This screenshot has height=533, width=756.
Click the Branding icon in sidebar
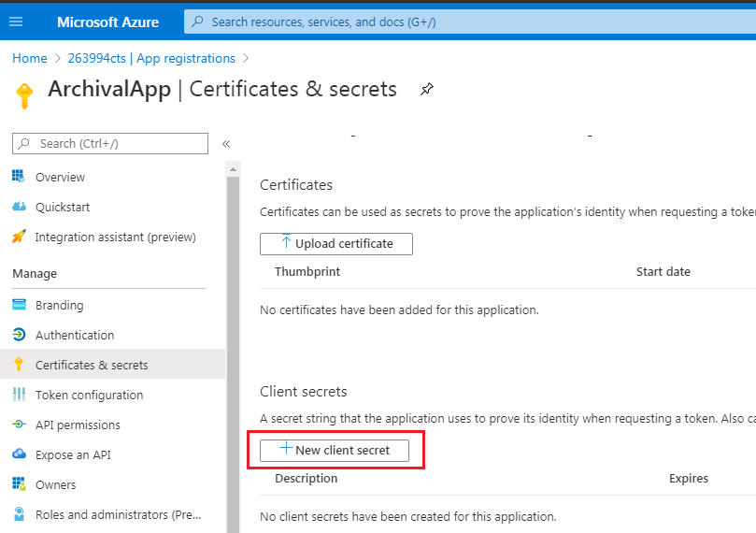click(19, 305)
